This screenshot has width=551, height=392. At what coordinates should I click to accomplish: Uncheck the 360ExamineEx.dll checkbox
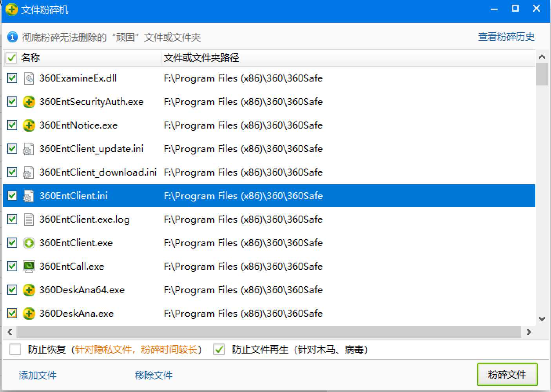pyautogui.click(x=12, y=78)
